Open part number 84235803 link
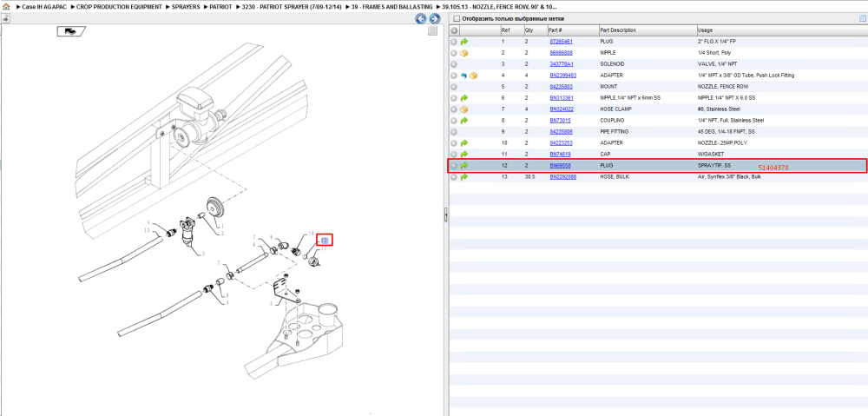The image size is (868, 416). pyautogui.click(x=561, y=86)
